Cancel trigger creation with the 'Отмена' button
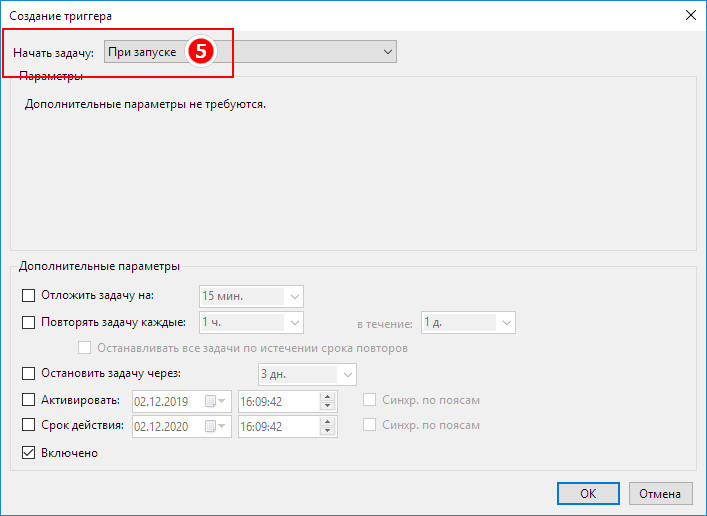The width and height of the screenshot is (707, 516). [660, 493]
